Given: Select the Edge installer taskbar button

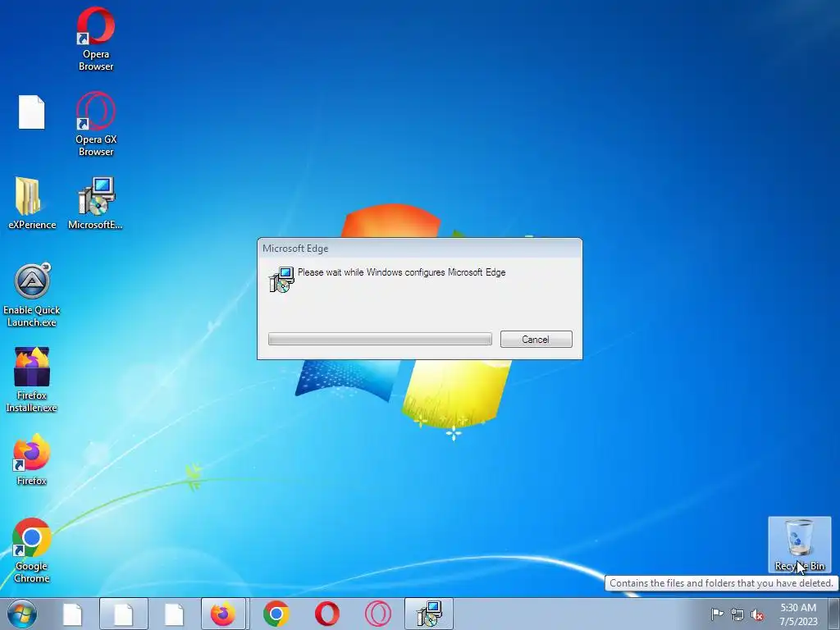Looking at the screenshot, I should [x=429, y=614].
